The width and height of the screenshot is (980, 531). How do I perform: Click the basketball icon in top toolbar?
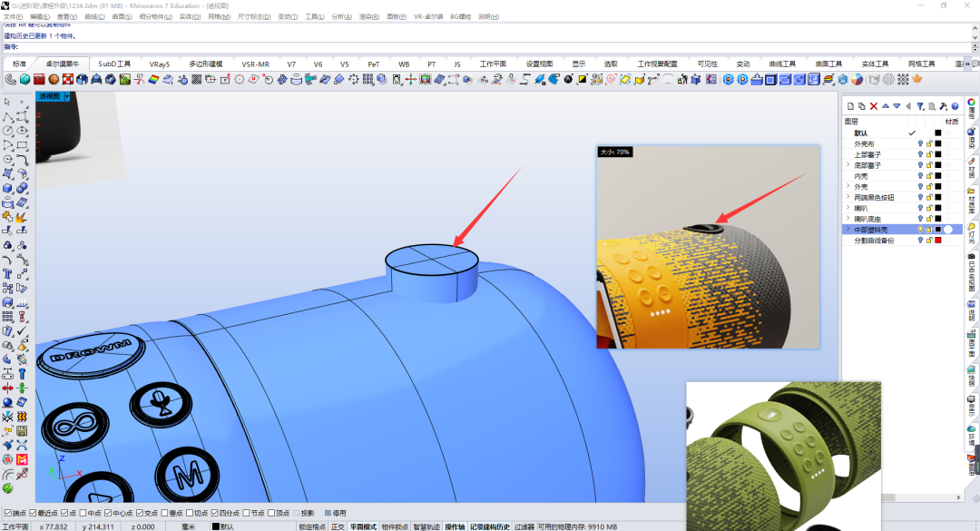[x=54, y=80]
